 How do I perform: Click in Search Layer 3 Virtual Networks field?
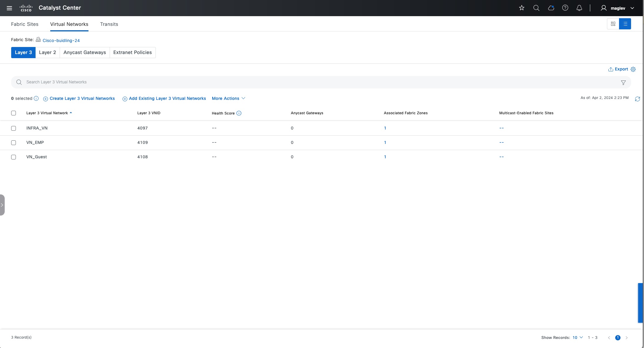[x=294, y=82]
